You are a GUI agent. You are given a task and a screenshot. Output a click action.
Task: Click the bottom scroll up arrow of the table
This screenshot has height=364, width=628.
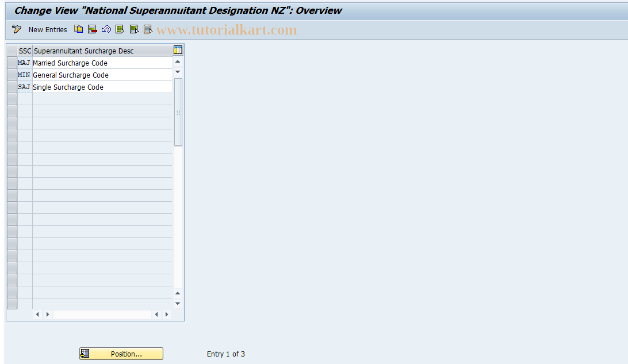[178, 293]
